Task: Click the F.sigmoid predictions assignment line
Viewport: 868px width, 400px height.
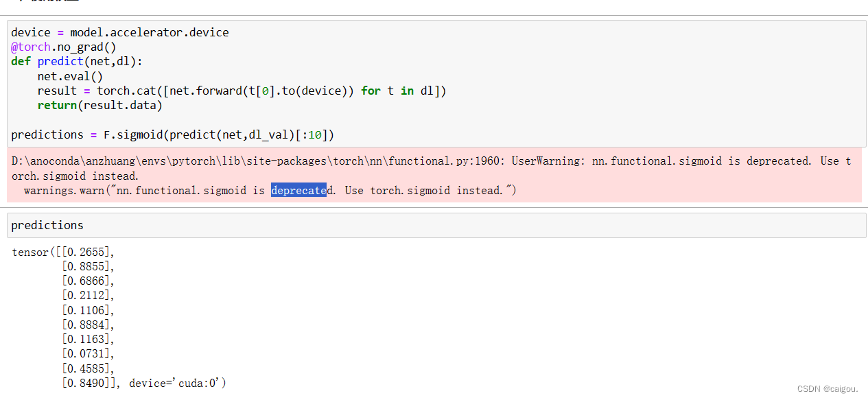Action: [172, 134]
